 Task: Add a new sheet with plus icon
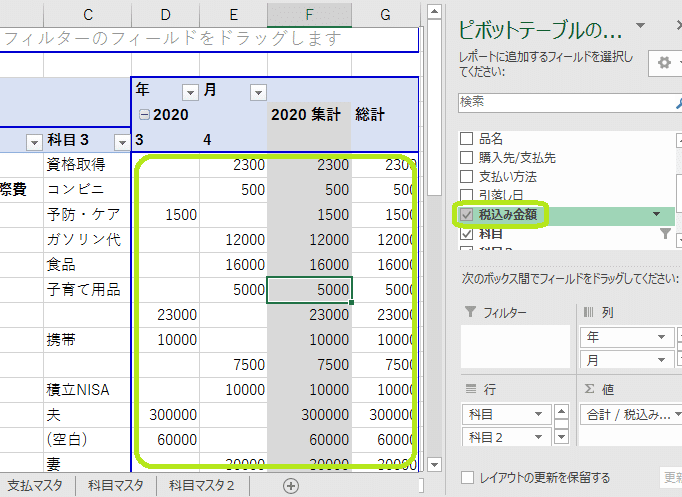tap(291, 486)
